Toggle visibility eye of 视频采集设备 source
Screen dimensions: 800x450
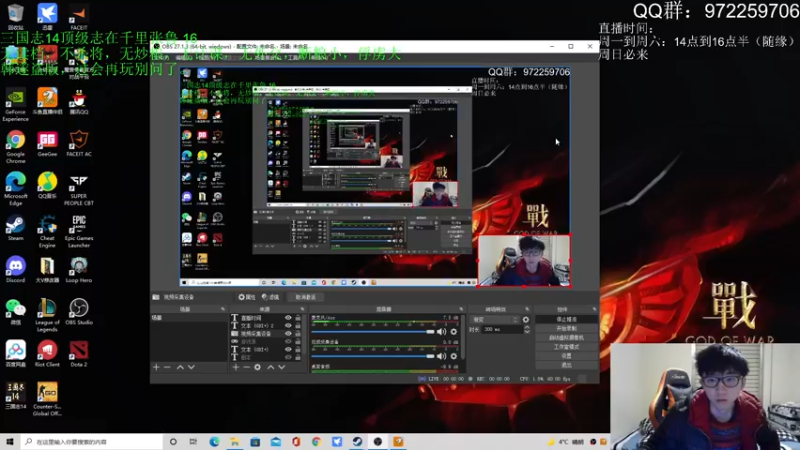click(288, 334)
